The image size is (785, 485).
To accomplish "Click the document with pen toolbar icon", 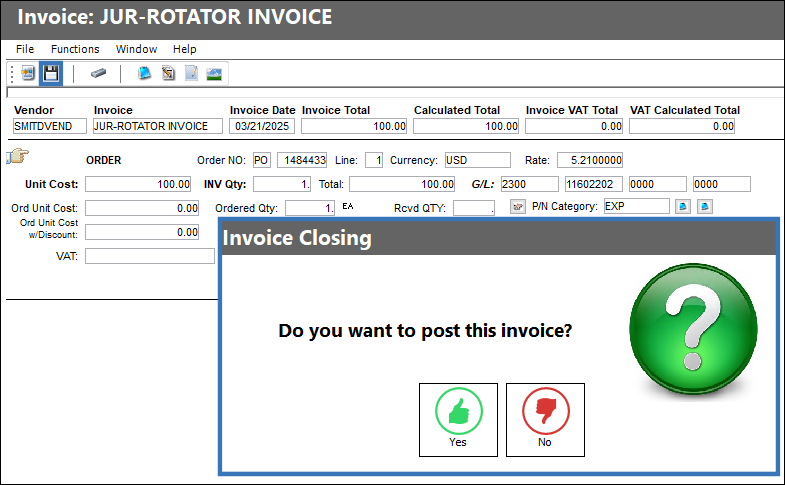I will (168, 74).
